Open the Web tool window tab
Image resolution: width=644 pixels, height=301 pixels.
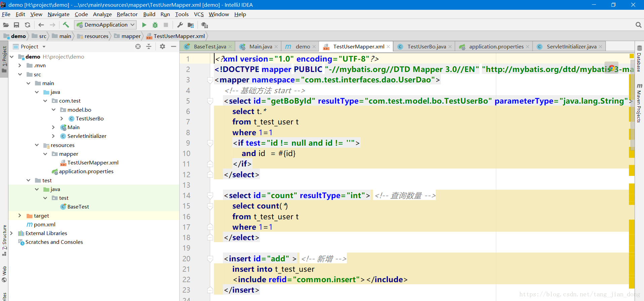pyautogui.click(x=4, y=274)
